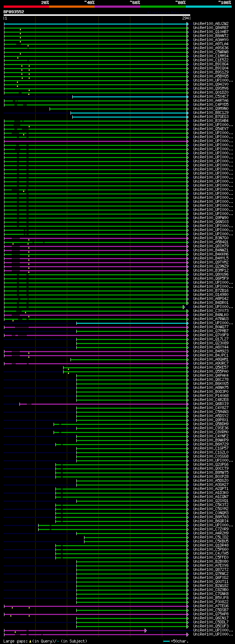Click the purple ~60% identity legend segment

117,7
